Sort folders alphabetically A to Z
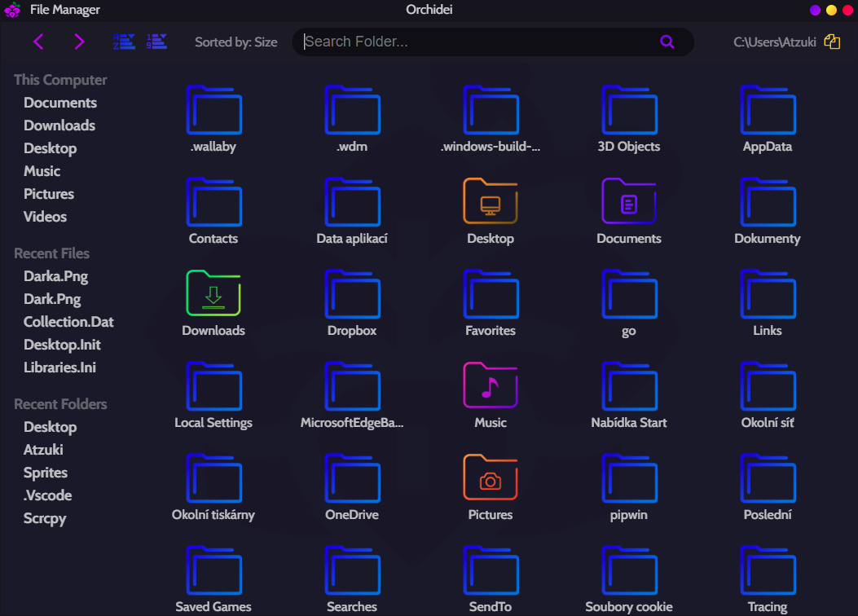The height and width of the screenshot is (616, 858). [x=123, y=42]
